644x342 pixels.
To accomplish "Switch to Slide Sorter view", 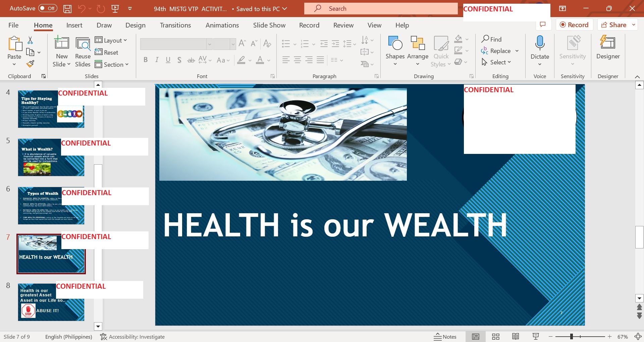I will tap(496, 337).
